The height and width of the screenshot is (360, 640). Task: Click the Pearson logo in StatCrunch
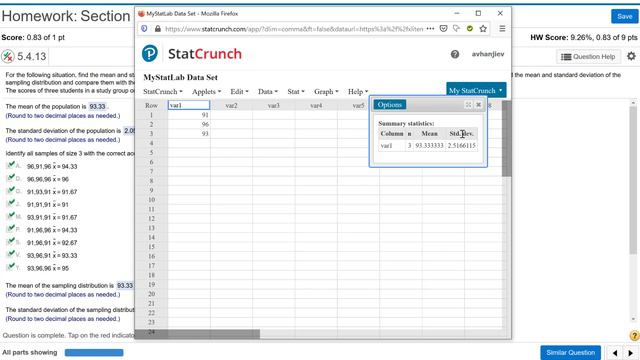point(150,53)
